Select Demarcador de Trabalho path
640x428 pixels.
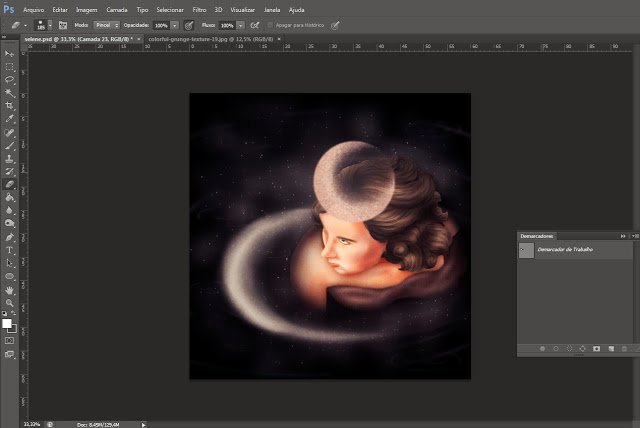tap(575, 250)
